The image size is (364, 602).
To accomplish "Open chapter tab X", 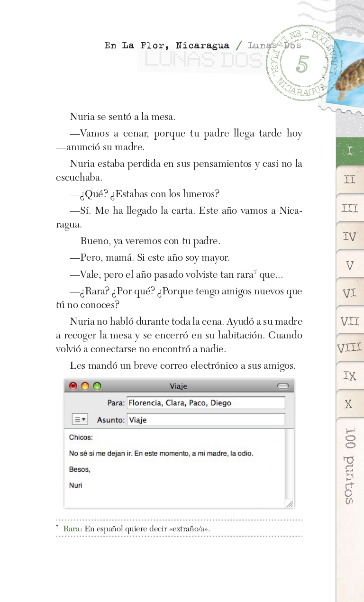I will click(350, 404).
